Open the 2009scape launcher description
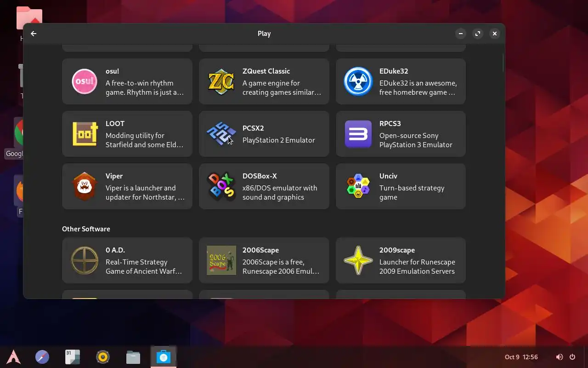 417,267
